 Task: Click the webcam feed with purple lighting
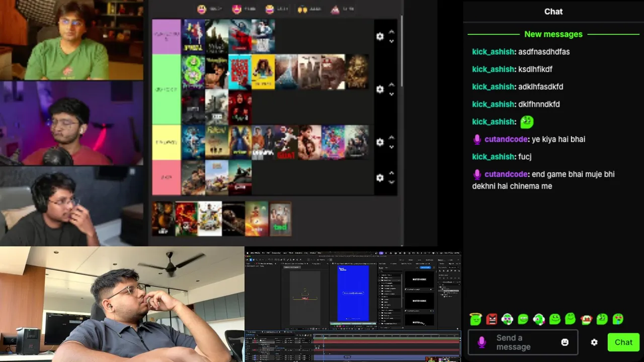pyautogui.click(x=72, y=123)
